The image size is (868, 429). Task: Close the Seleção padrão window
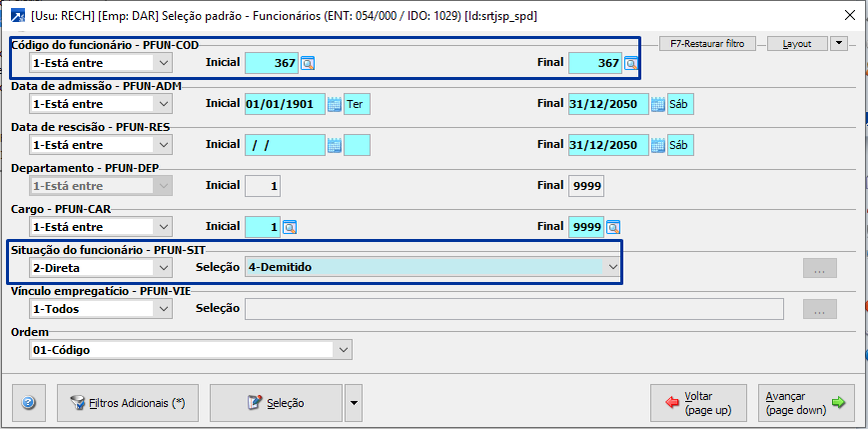pyautogui.click(x=849, y=16)
